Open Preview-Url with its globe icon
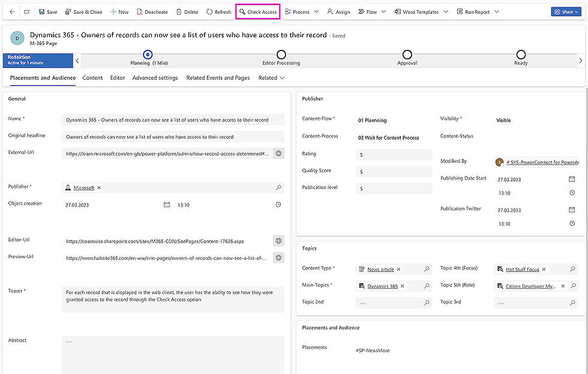 pos(278,258)
